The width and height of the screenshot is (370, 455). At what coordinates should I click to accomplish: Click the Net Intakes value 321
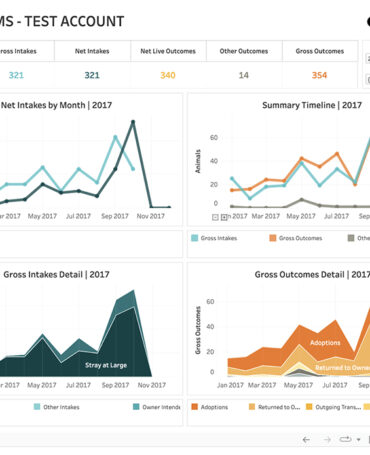coord(92,75)
